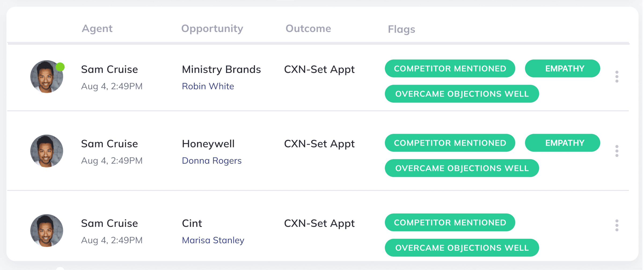Select Empathy flag in Ministry Brands row
This screenshot has width=644, height=270.
pos(562,69)
